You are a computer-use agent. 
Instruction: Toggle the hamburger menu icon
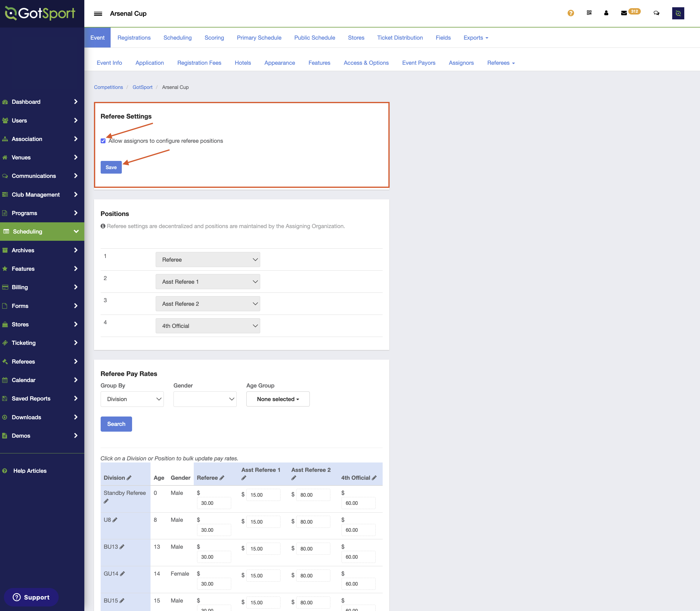pos(98,14)
